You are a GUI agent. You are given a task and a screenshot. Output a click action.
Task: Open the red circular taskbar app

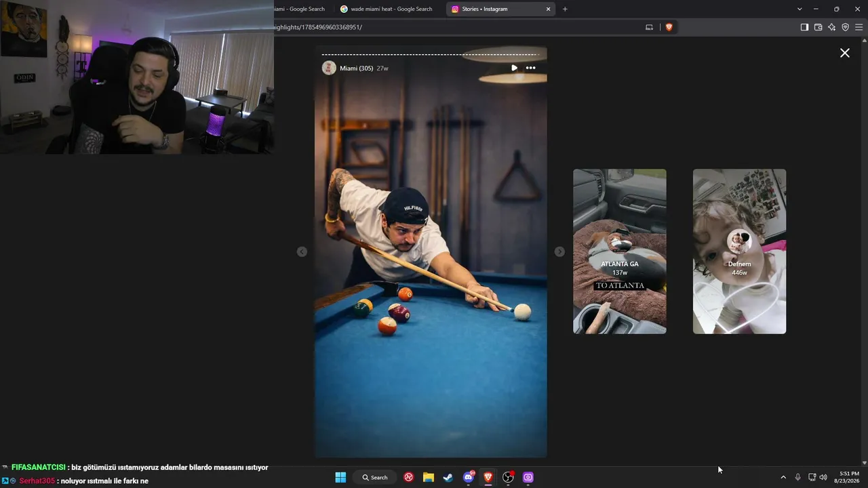pyautogui.click(x=409, y=477)
